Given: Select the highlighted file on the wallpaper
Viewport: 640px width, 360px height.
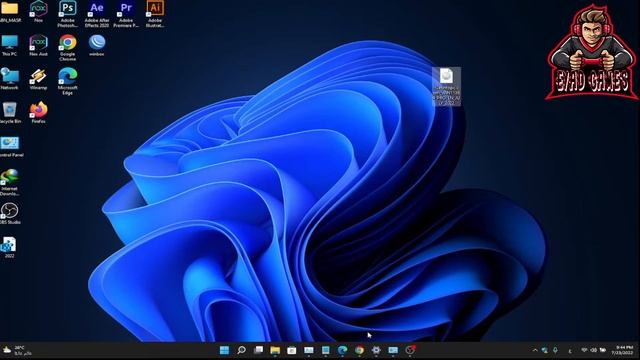Looking at the screenshot, I should pyautogui.click(x=447, y=87).
